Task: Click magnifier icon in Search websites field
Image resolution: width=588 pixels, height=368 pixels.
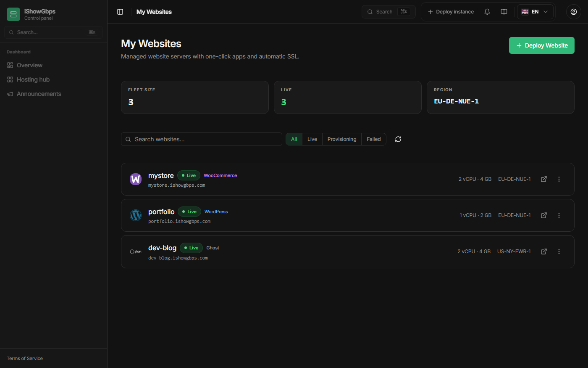Action: (128, 139)
